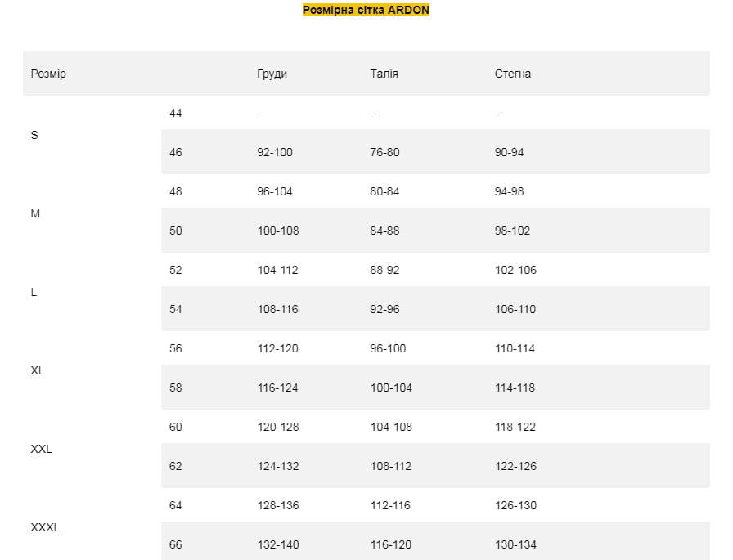The width and height of the screenshot is (733, 560).
Task: Click chest value 116-124
Action: tap(277, 388)
